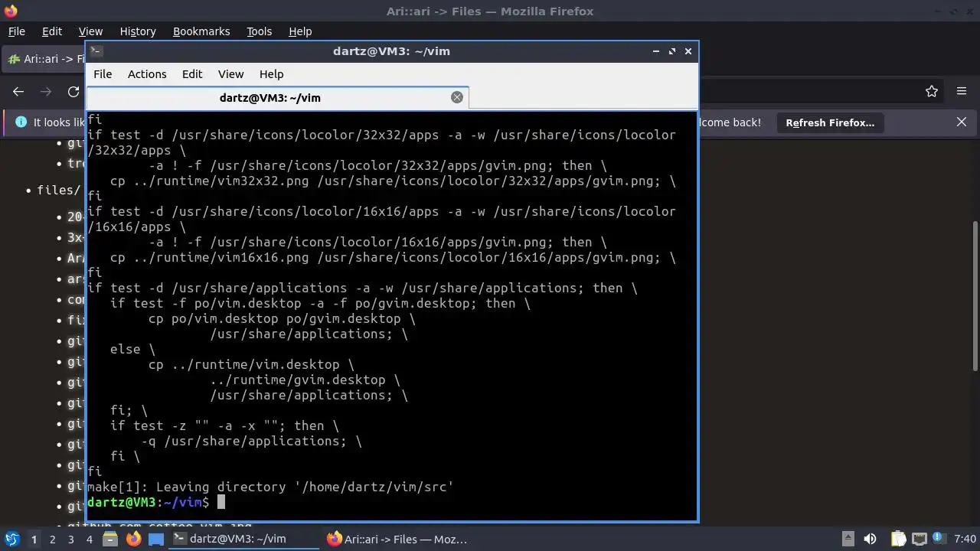Select the dartz@VM3: ~/vim terminal tab

[x=277, y=97]
